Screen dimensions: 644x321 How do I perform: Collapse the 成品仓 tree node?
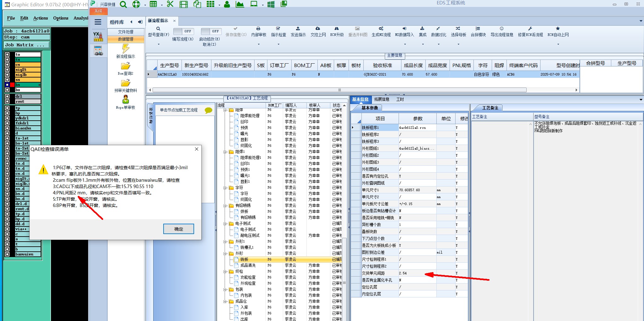[225, 301]
